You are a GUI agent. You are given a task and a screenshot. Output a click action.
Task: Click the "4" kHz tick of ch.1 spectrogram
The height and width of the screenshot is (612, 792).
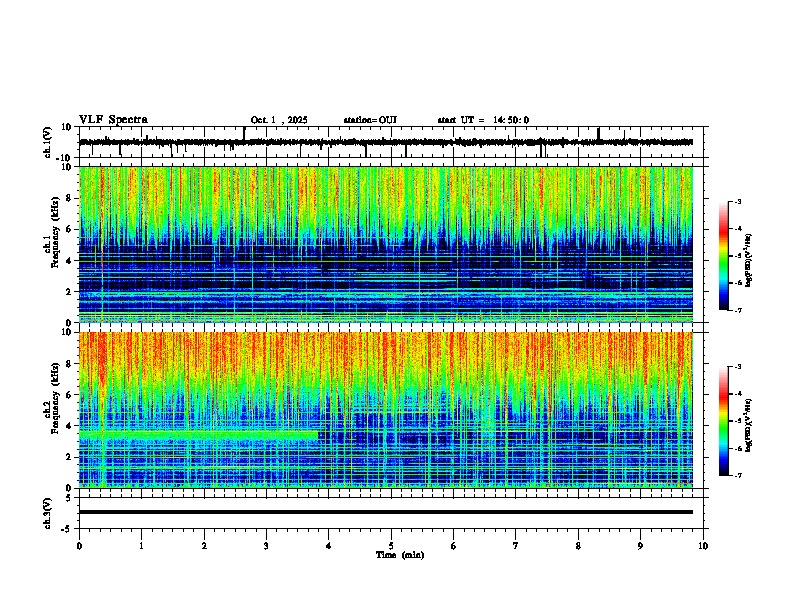pos(70,261)
